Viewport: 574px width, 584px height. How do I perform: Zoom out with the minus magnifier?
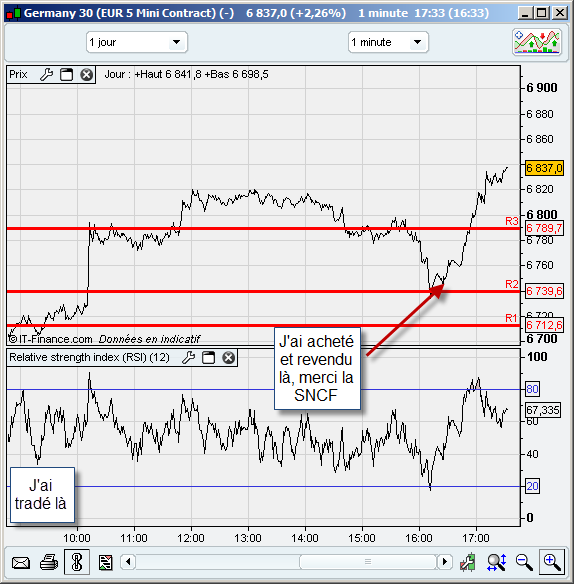tap(524, 562)
